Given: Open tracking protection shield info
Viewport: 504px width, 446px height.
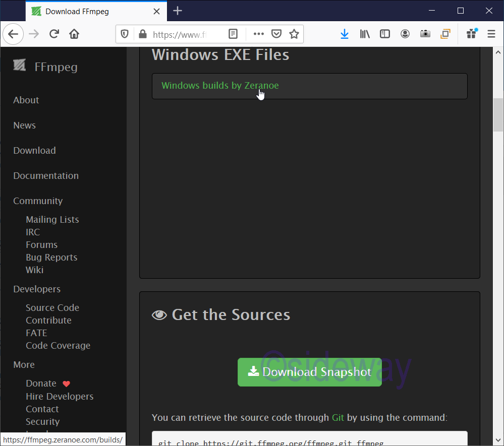Looking at the screenshot, I should point(125,34).
